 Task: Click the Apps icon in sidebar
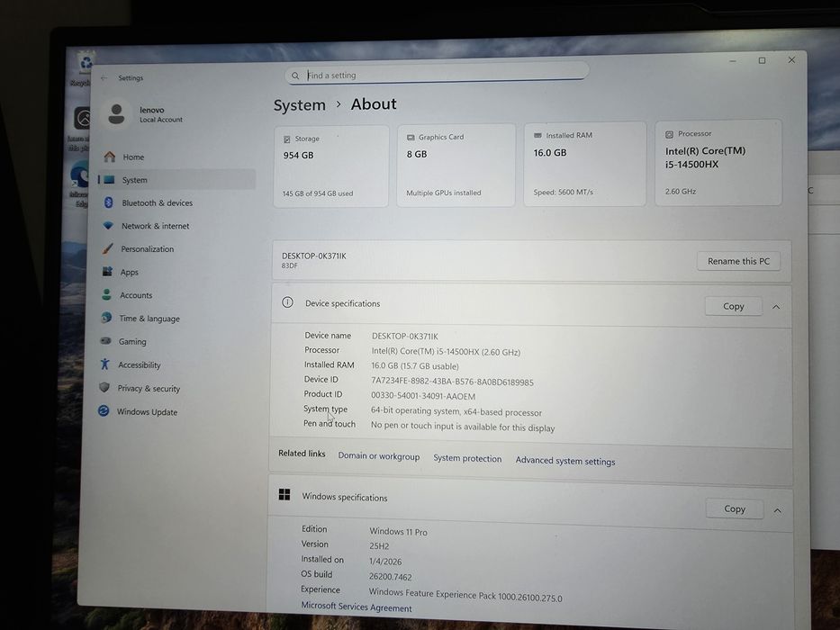(107, 272)
